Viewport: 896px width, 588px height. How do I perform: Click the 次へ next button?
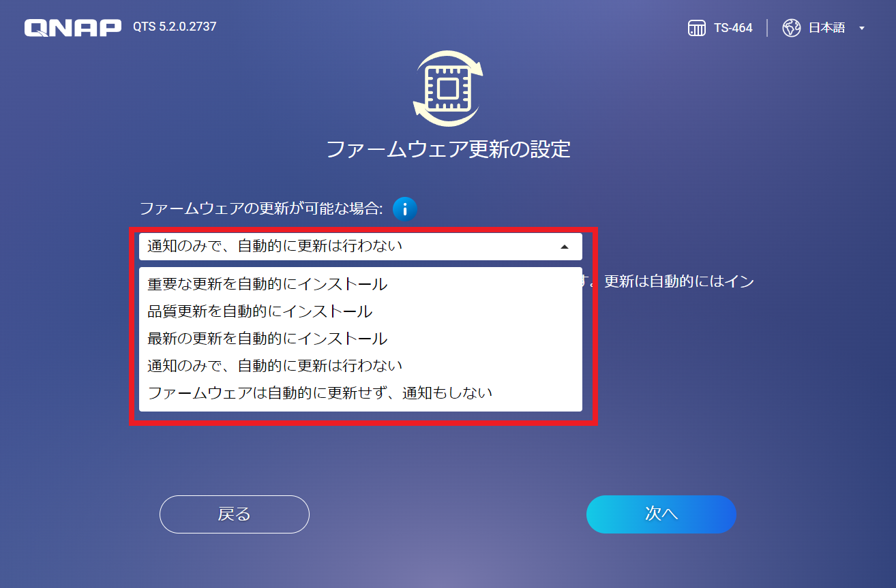(x=661, y=514)
